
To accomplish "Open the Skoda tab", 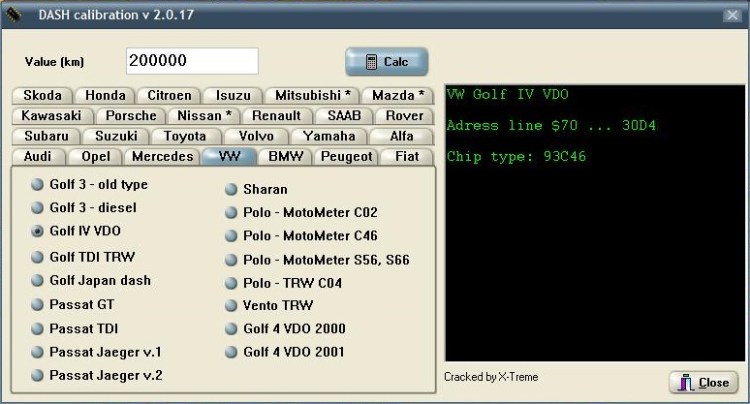I will click(42, 96).
